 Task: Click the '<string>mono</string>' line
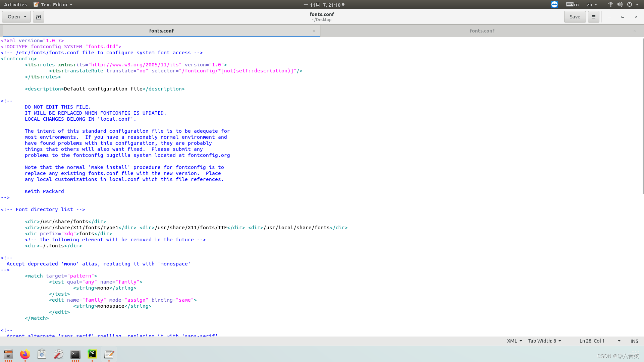(105, 288)
